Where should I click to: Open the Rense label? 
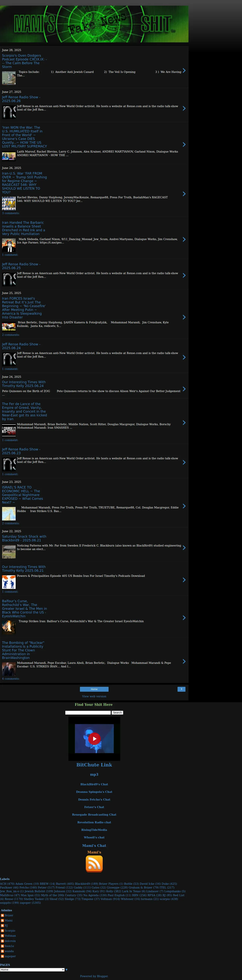[x=9, y=899]
